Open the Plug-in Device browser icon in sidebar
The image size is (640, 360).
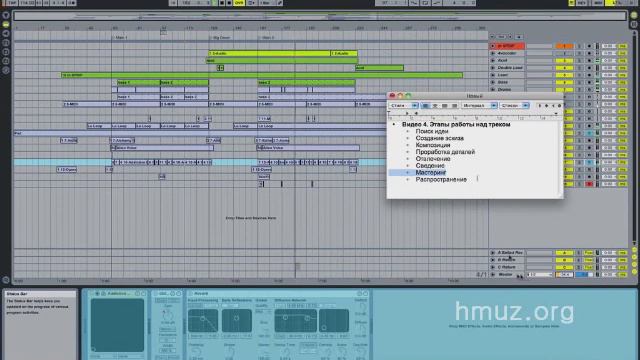pyautogui.click(x=6, y=34)
